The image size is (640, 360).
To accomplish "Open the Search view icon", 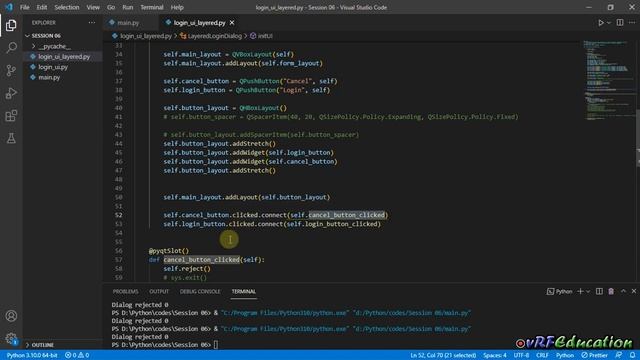I will 11,48.
